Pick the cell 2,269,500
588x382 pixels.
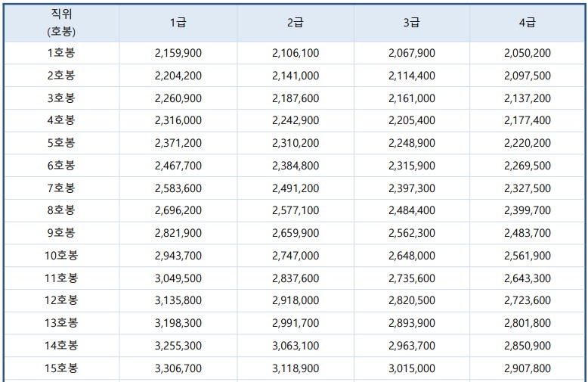coord(528,166)
